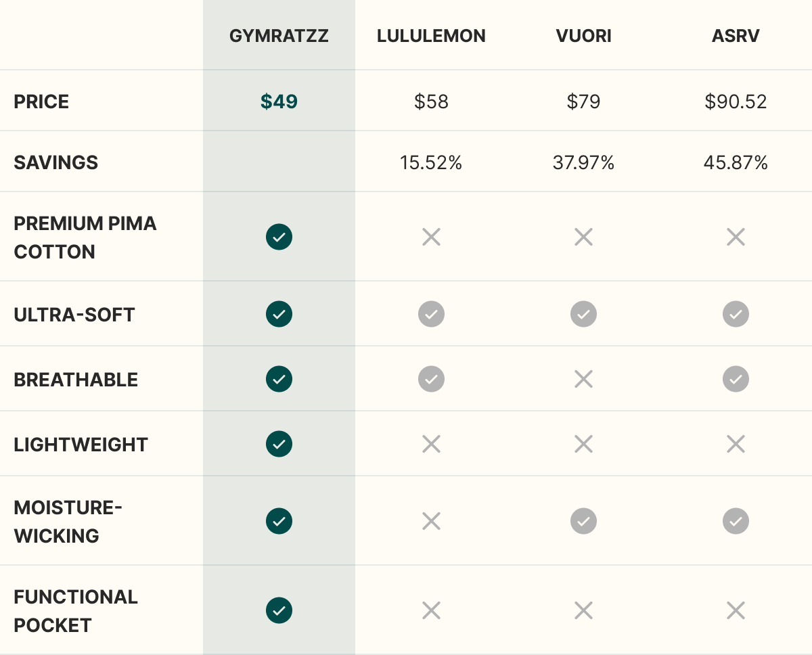Select the GYMRATZZ column header

click(x=279, y=36)
